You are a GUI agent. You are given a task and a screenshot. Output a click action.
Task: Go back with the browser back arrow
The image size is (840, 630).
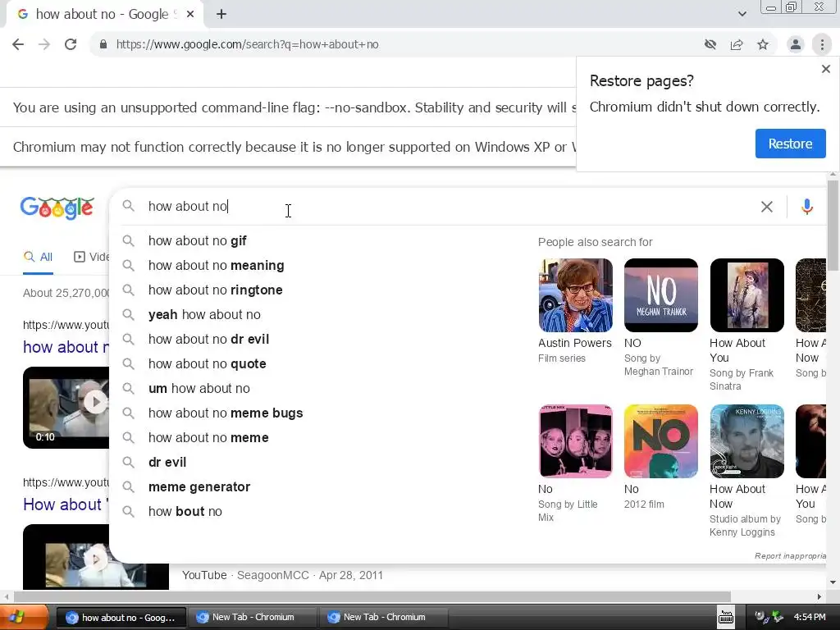point(18,44)
